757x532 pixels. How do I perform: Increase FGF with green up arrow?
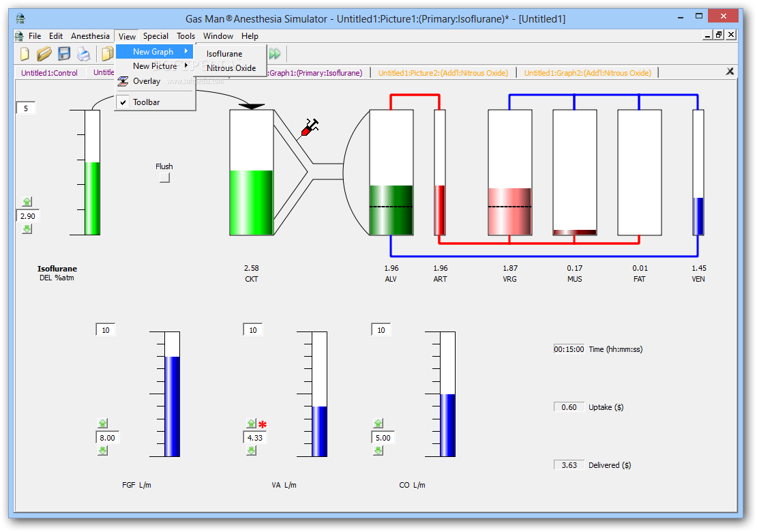pyautogui.click(x=102, y=423)
